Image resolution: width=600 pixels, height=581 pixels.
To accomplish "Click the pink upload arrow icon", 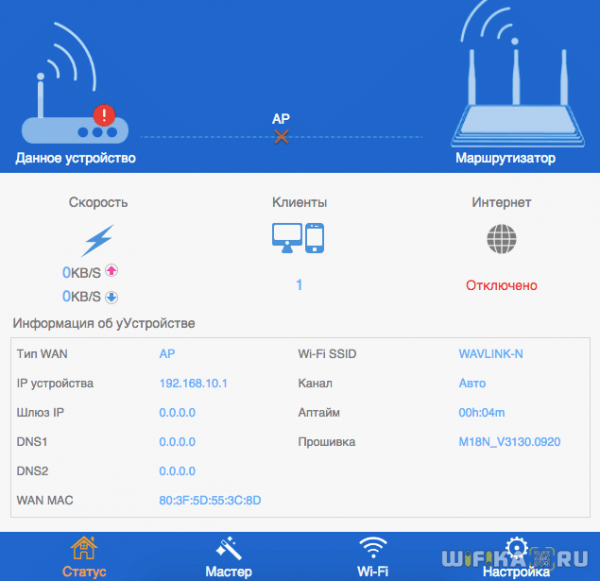I will (111, 271).
